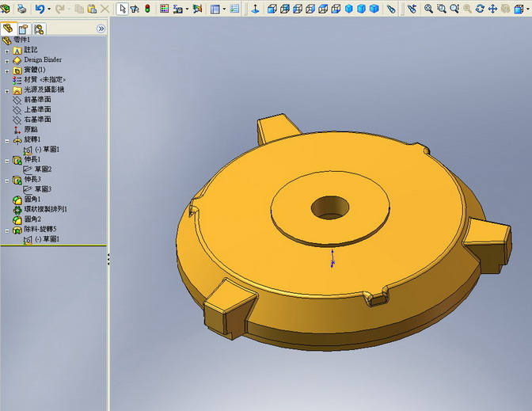This screenshot has height=411, width=532.
Task: Expand the 實體(1) solid bodies node
Action: 7,71
